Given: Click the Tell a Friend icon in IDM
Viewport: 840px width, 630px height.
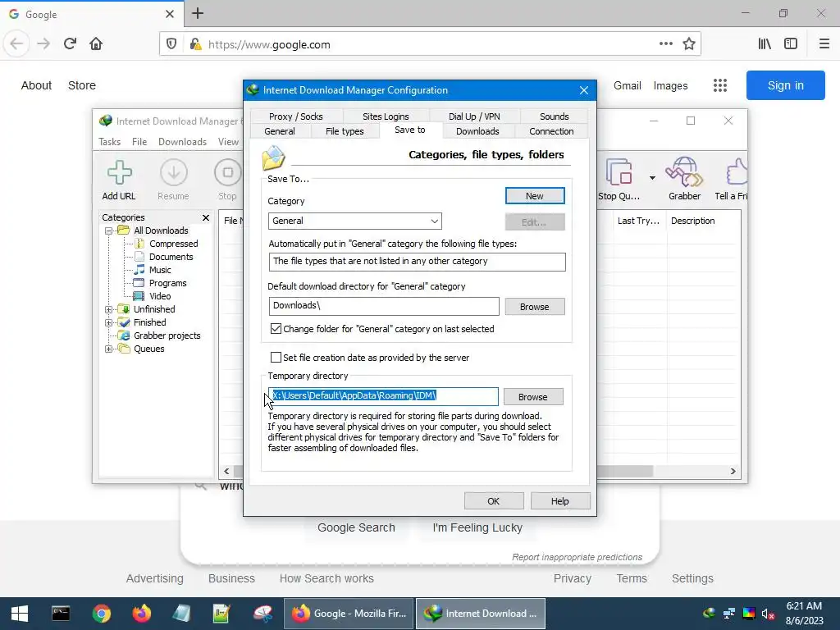Looking at the screenshot, I should (731, 180).
